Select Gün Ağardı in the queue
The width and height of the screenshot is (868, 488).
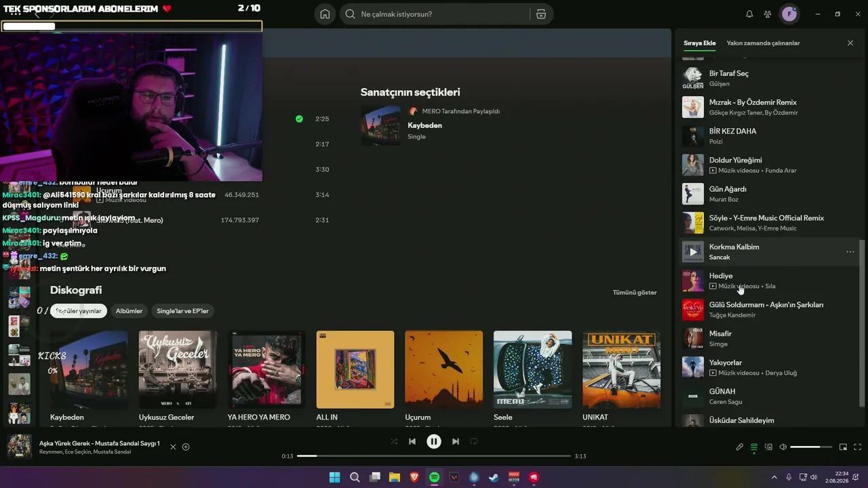(768, 194)
